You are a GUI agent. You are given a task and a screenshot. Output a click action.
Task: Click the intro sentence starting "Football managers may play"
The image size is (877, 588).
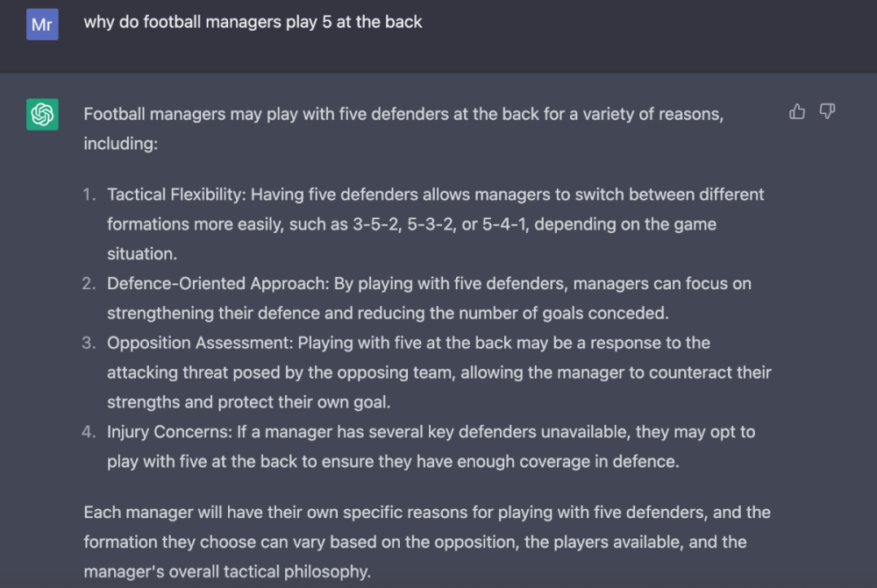click(403, 114)
